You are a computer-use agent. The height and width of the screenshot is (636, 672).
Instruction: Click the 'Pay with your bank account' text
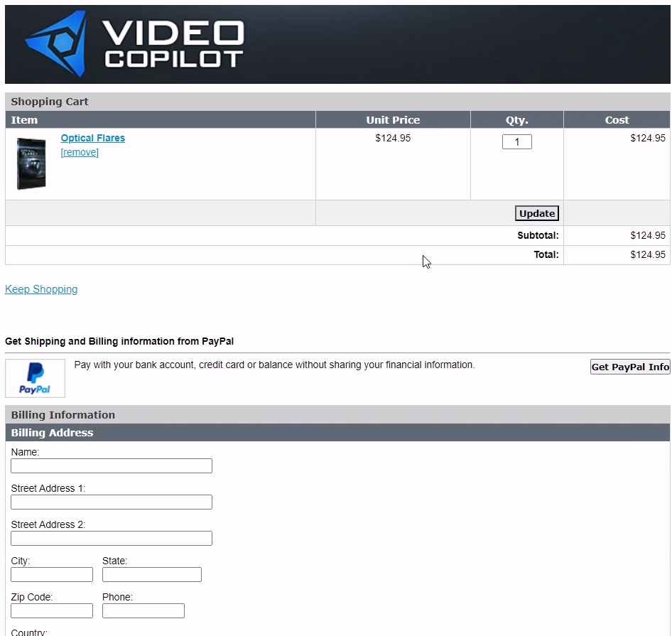[x=274, y=365]
